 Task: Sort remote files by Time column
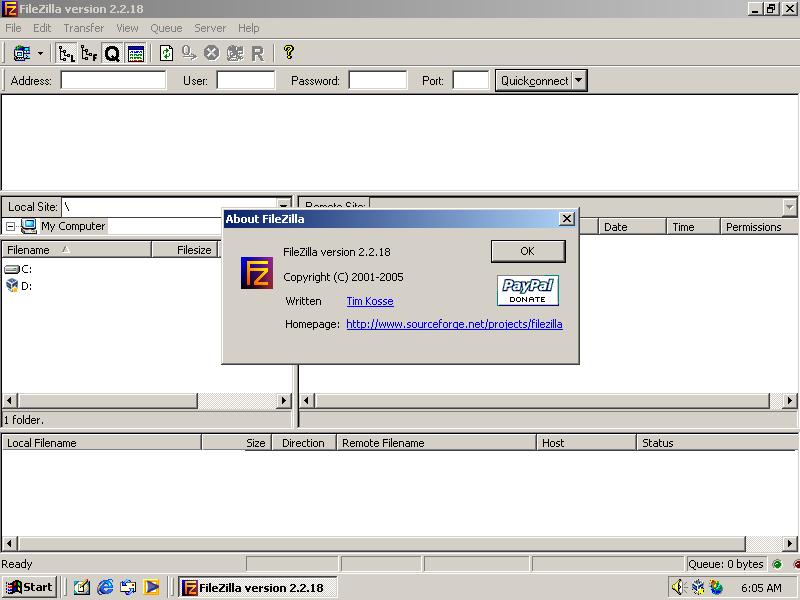(x=693, y=227)
